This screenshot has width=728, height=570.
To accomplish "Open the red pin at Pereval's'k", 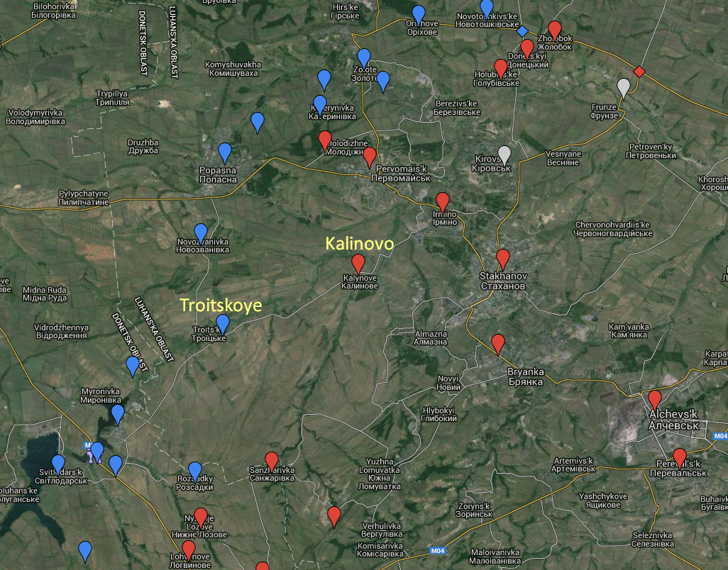I will [680, 457].
